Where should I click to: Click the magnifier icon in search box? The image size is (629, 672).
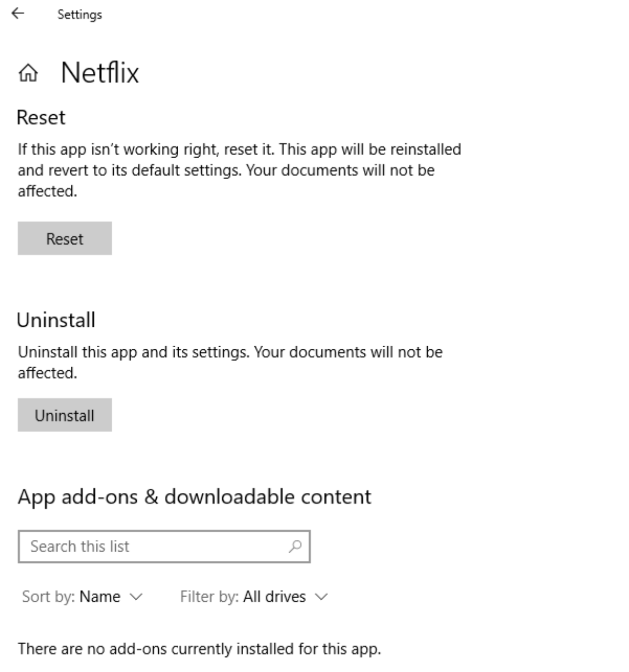[x=296, y=546]
